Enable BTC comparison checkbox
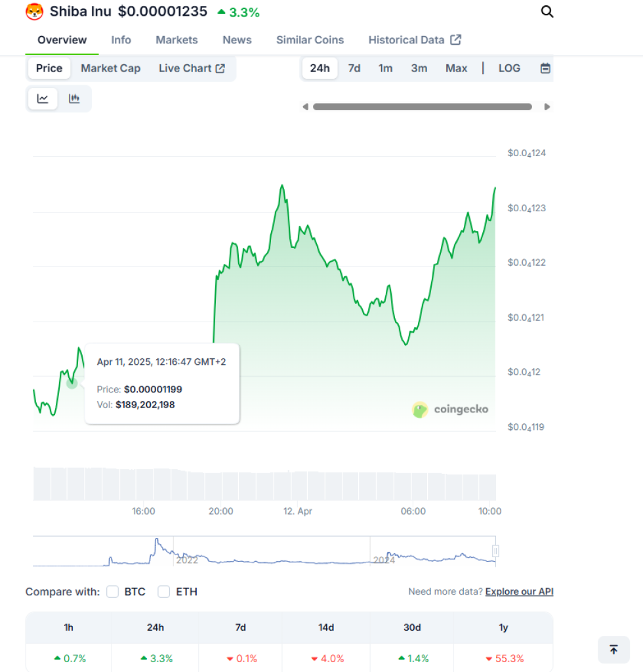Viewport: 643px width, 672px height. 113,592
